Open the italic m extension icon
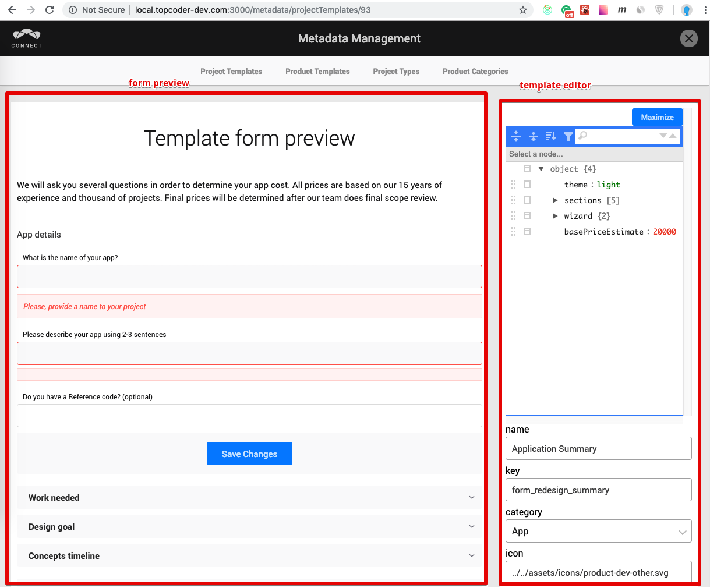The width and height of the screenshot is (710, 588). [622, 10]
